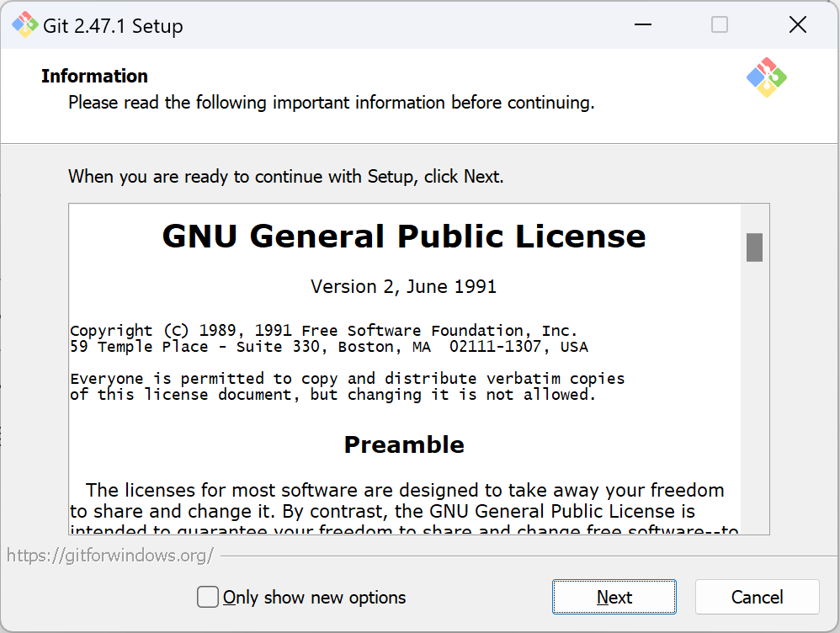
Task: Proceed with the Next button
Action: 614,597
